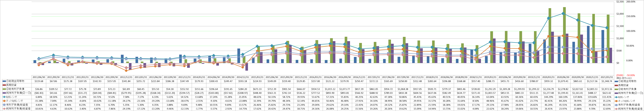The image size is (644, 111).
Task: Click the purple net debt bar for 2014/12/31
Action: click(x=247, y=67)
